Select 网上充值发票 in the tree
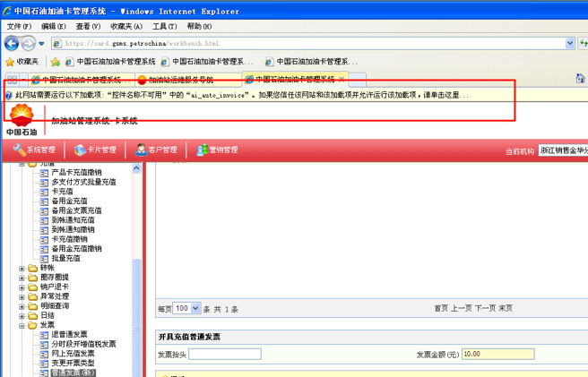The width and height of the screenshot is (588, 377). click(x=79, y=353)
